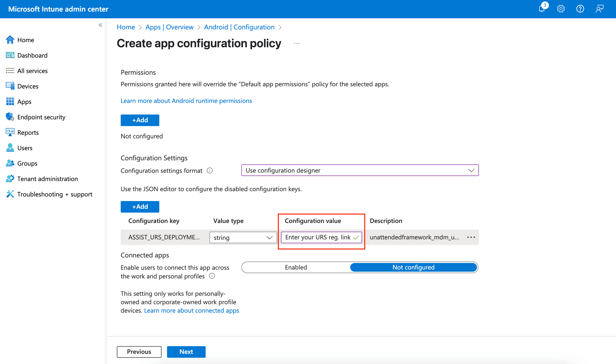Click the Dashboard chart icon
The image size is (616, 364).
pyautogui.click(x=10, y=55)
